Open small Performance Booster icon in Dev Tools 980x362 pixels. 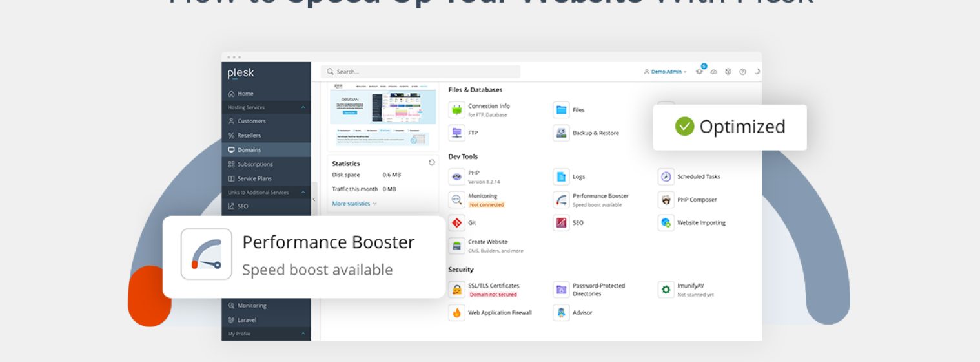tap(561, 200)
